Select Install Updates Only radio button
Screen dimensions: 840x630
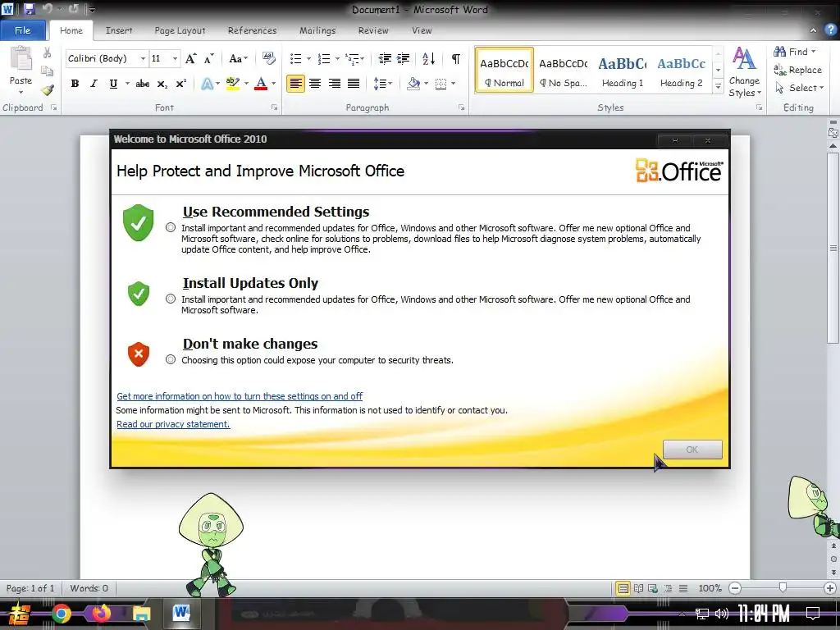click(171, 299)
